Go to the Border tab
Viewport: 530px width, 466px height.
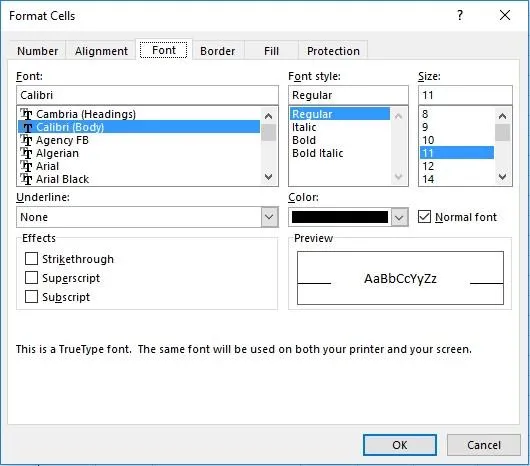217,51
